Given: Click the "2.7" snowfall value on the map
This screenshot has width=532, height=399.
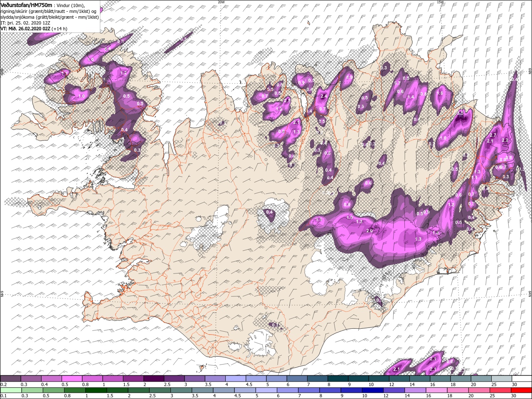Looking at the screenshot, I should click(x=493, y=135).
